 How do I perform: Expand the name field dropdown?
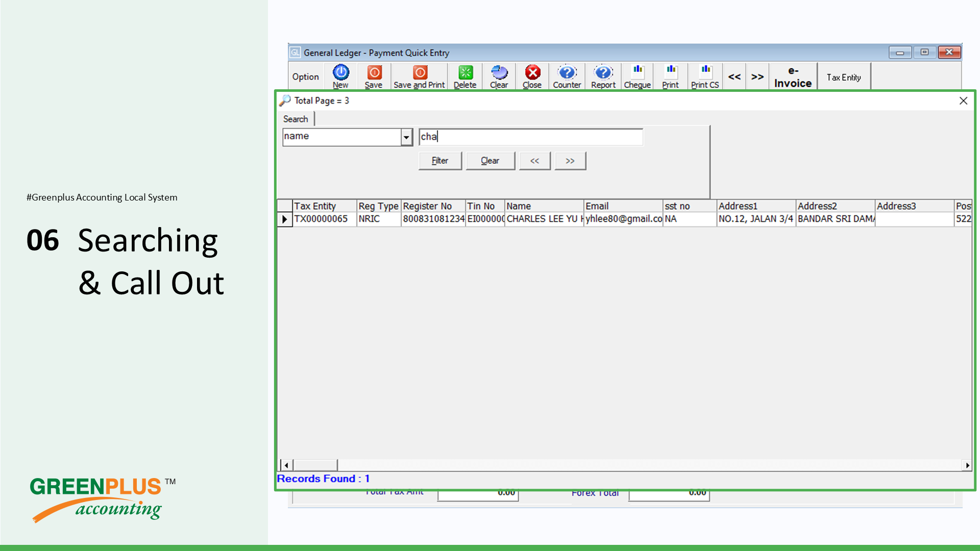[x=406, y=137]
